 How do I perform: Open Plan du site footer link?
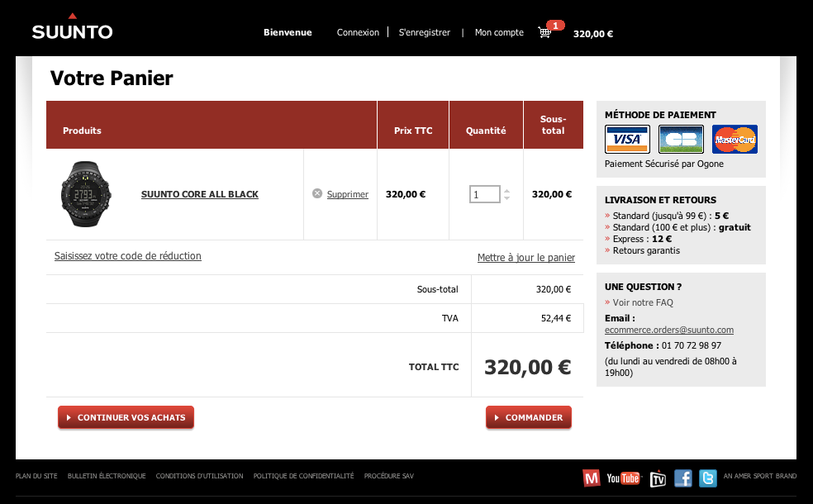(x=36, y=476)
